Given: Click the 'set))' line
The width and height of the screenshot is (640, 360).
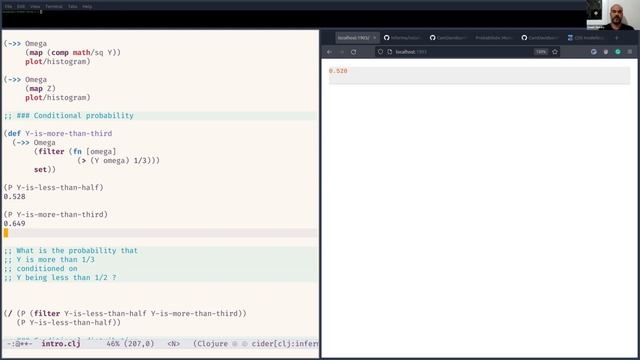Looking at the screenshot, I should (x=44, y=169).
